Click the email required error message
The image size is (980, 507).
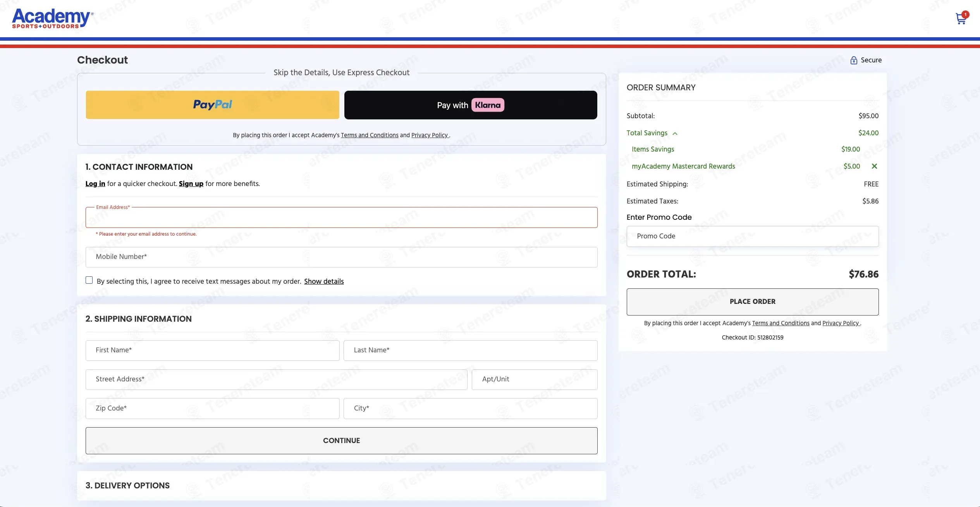click(146, 234)
